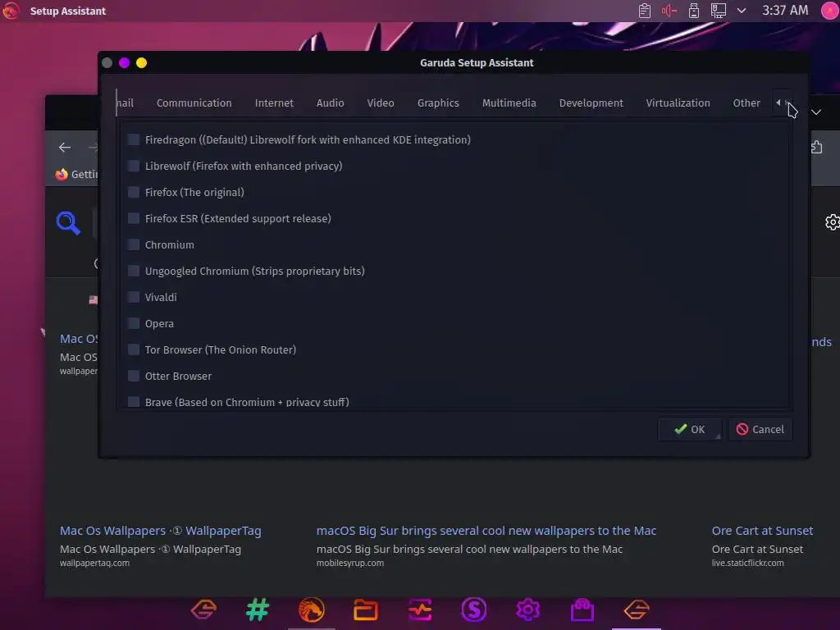The width and height of the screenshot is (840, 630).
Task: Click the Garuda eagle logo in top panel
Action: (11, 11)
